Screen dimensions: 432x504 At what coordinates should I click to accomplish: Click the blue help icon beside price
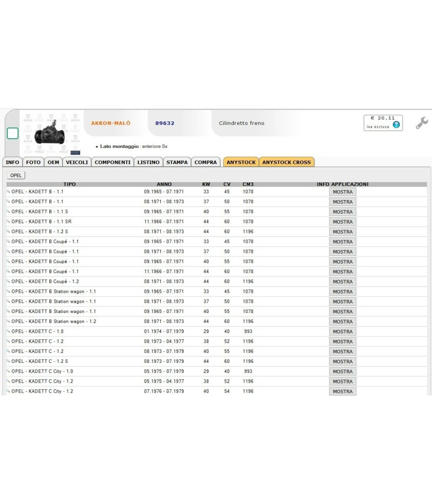396,125
